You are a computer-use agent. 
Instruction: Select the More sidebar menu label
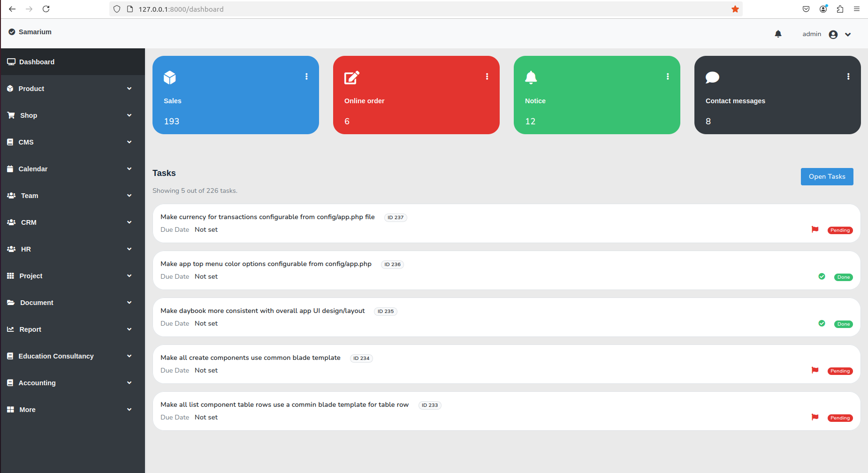(27, 410)
